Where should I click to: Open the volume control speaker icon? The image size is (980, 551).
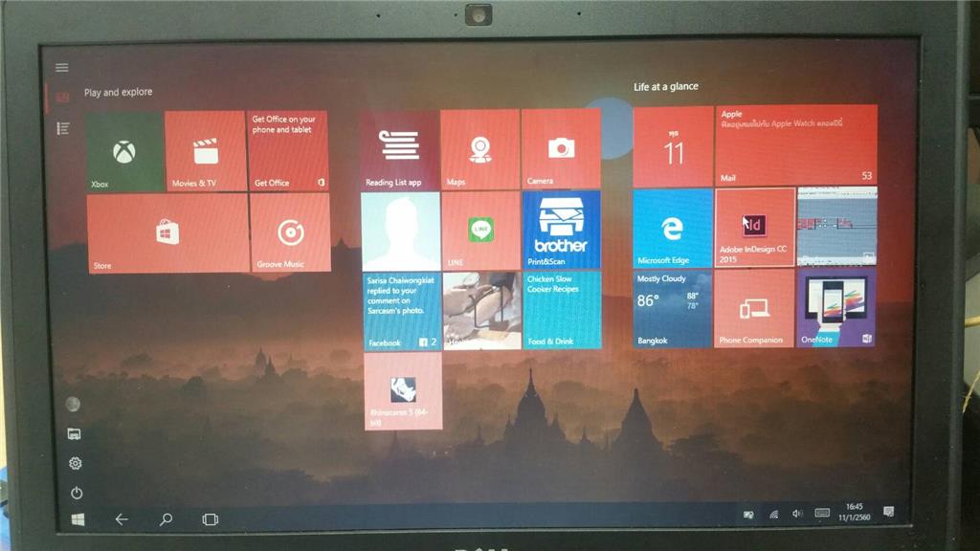pos(797,514)
